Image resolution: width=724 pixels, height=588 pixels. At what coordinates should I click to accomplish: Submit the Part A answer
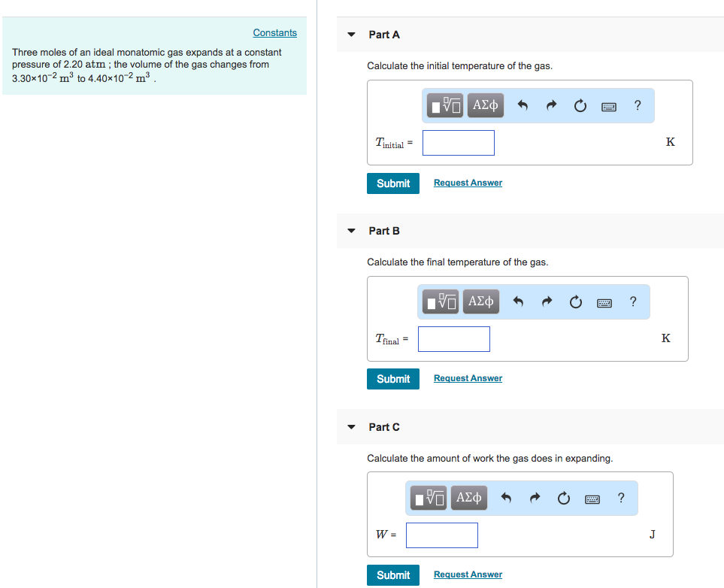[x=393, y=183]
